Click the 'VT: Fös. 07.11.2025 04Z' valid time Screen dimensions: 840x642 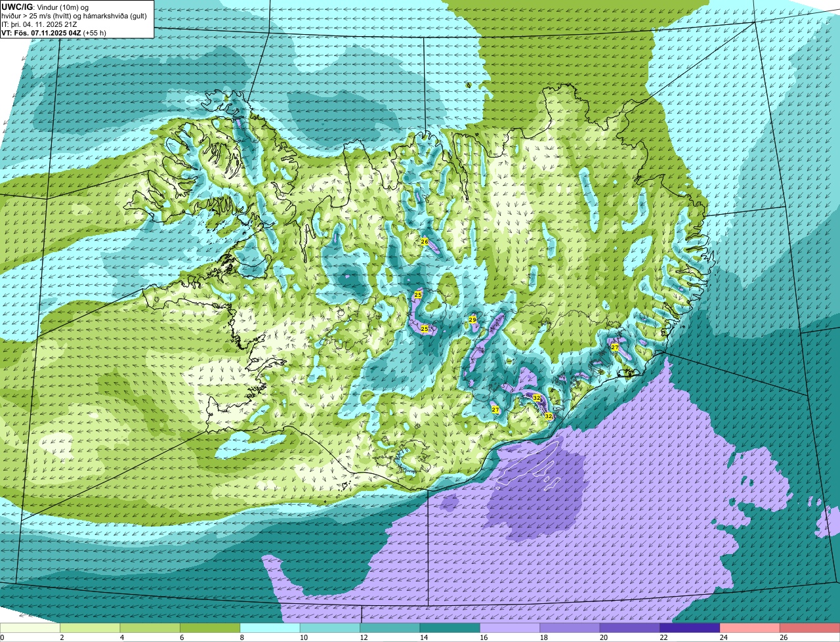(41, 32)
